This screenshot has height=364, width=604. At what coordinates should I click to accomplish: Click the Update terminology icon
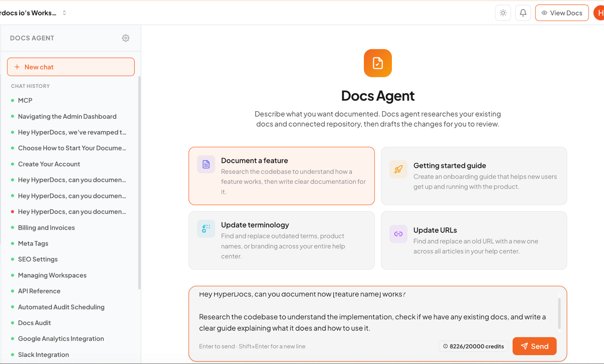click(206, 229)
